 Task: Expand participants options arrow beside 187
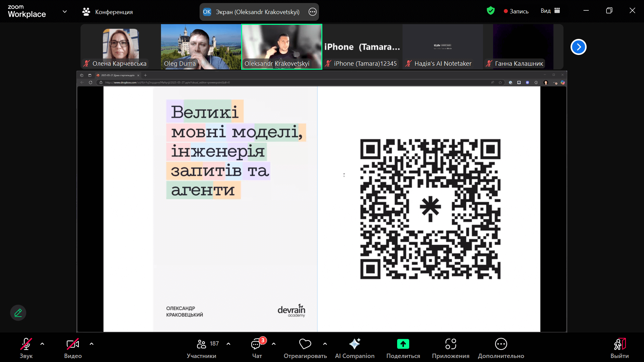tap(228, 344)
